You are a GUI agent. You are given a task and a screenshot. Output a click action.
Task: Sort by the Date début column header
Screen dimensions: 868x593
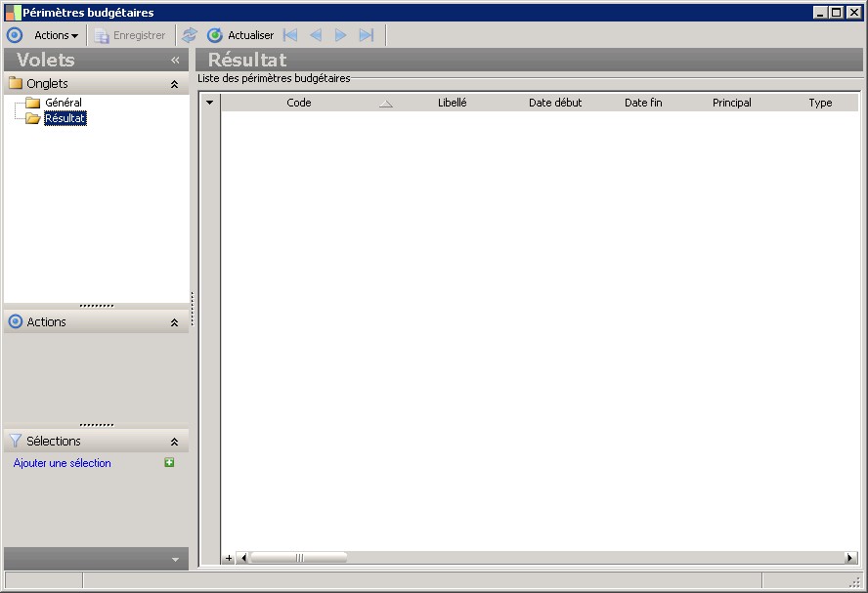click(555, 103)
